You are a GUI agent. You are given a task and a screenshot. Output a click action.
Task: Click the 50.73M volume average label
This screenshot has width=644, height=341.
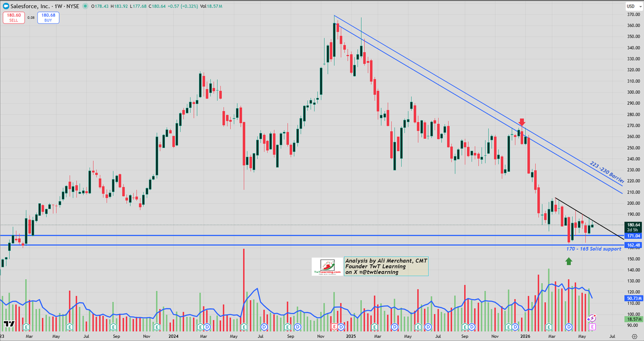click(x=634, y=298)
